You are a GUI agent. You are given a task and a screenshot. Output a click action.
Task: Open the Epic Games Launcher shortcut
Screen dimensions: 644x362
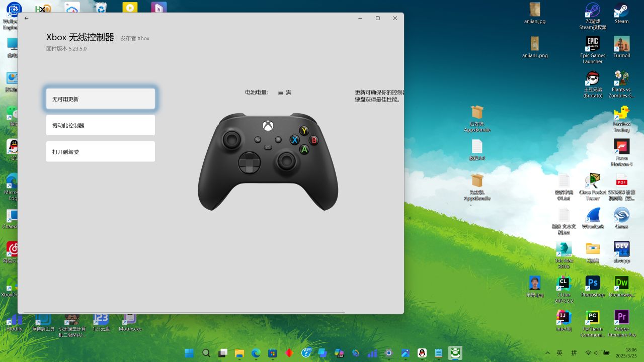[x=593, y=50]
